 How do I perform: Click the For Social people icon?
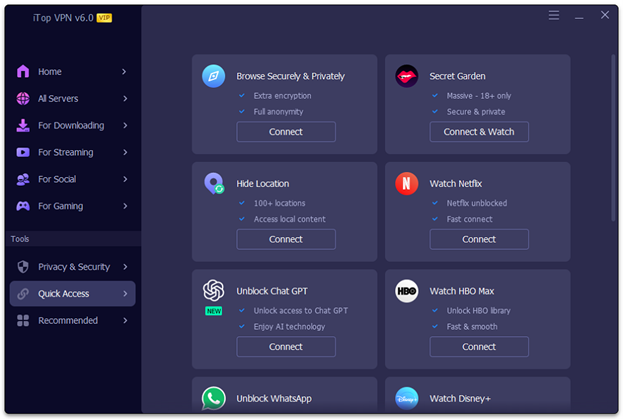(x=23, y=179)
